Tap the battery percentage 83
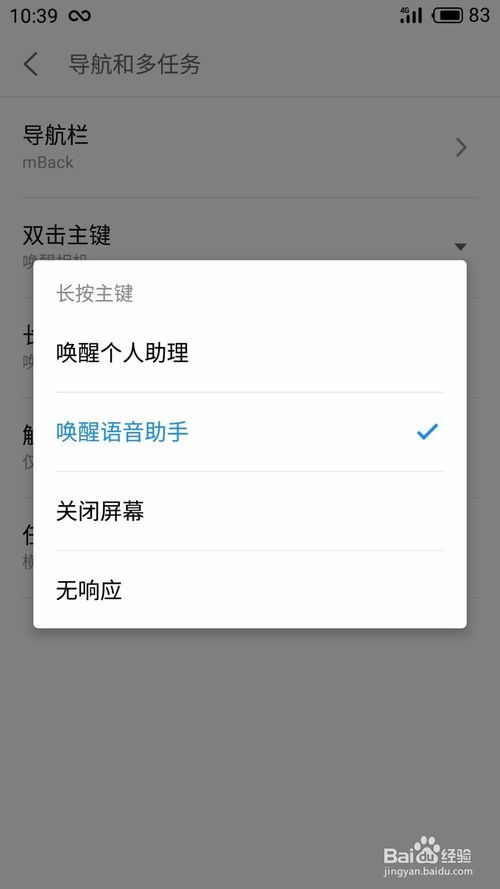The image size is (500, 889). point(480,15)
